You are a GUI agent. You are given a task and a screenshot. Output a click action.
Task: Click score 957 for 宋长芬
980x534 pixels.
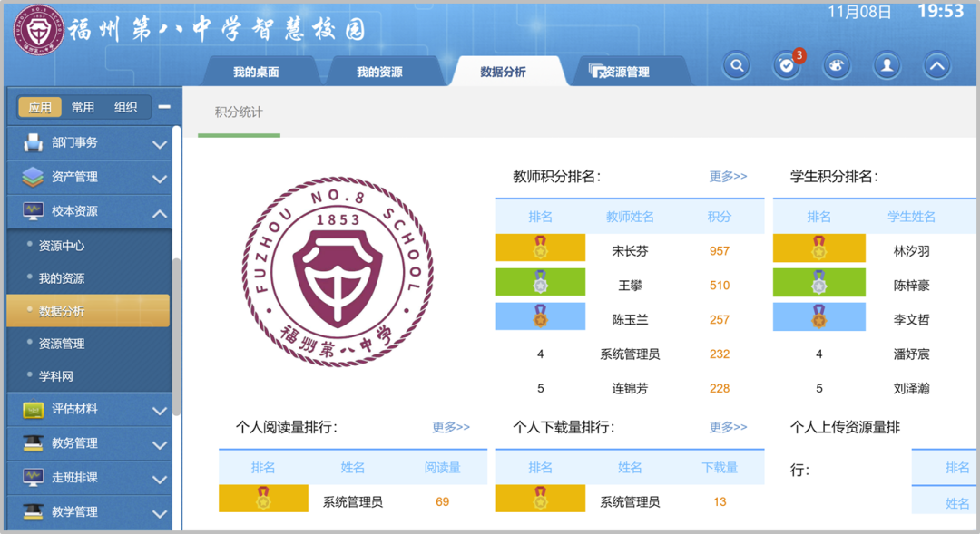[x=720, y=251]
